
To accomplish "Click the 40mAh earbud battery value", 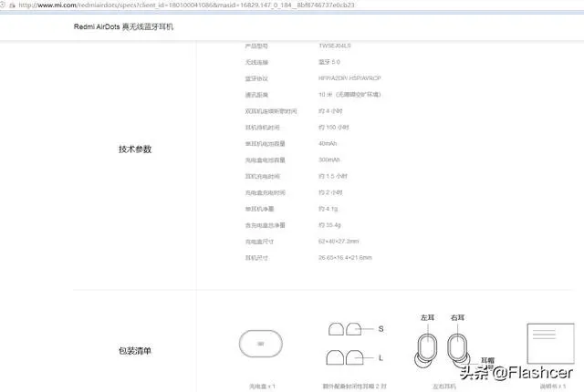I will (328, 143).
